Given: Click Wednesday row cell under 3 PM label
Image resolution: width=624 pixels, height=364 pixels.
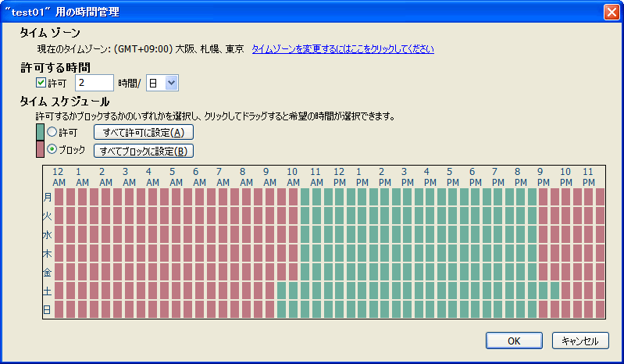Looking at the screenshot, I should (x=408, y=234).
